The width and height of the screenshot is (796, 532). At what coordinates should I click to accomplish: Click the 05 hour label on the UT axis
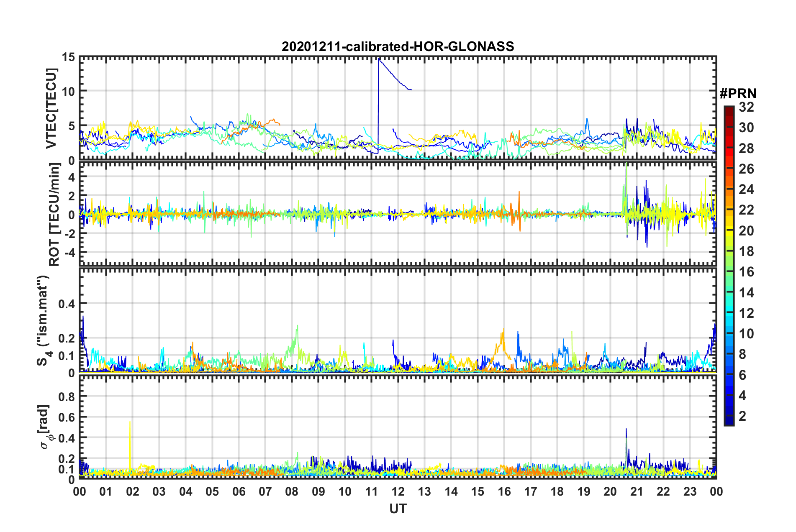tap(212, 491)
